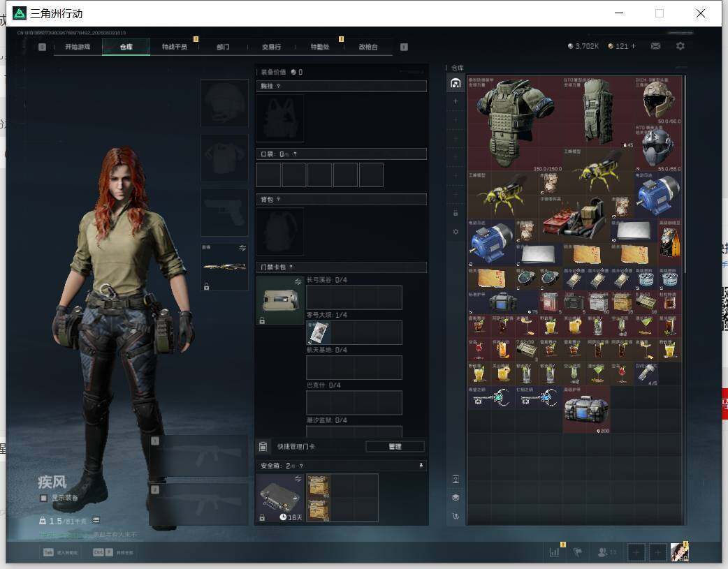Tick the 显示装备 checkbox
728x569 pixels.
[x=43, y=498]
